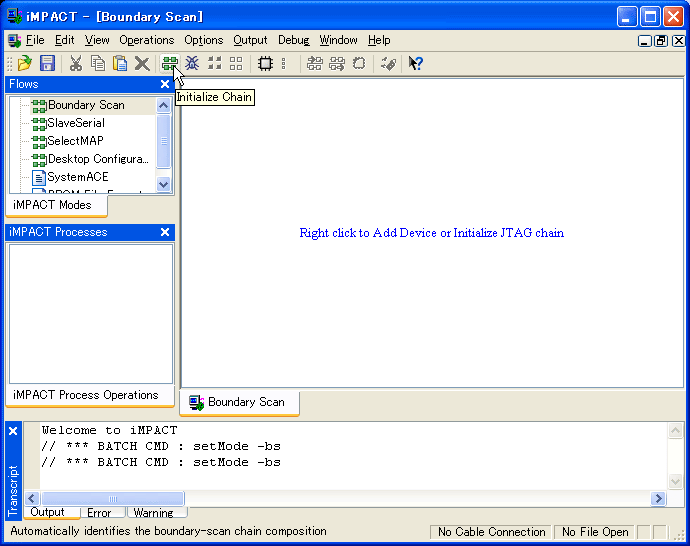Close the Flows panel
The width and height of the screenshot is (690, 546).
coord(165,84)
